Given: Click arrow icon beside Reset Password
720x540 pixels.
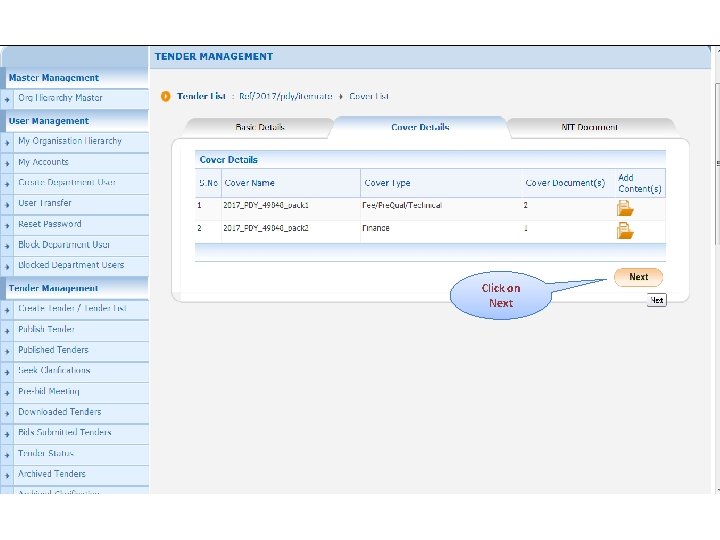Looking at the screenshot, I should pos(7,225).
